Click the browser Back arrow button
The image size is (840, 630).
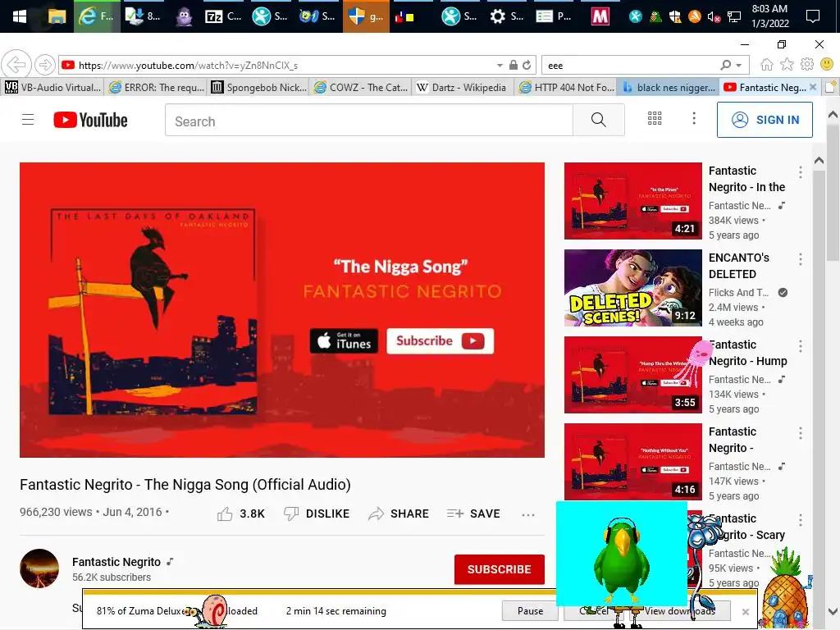coord(16,65)
